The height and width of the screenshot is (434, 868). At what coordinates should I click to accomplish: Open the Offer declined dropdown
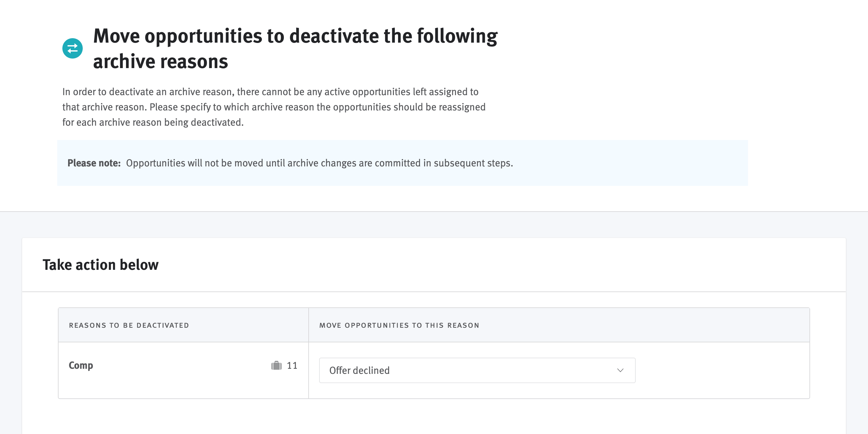477,370
